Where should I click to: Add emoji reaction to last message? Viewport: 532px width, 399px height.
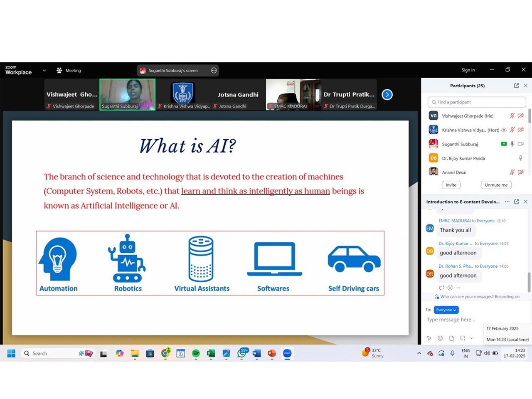[x=450, y=288]
